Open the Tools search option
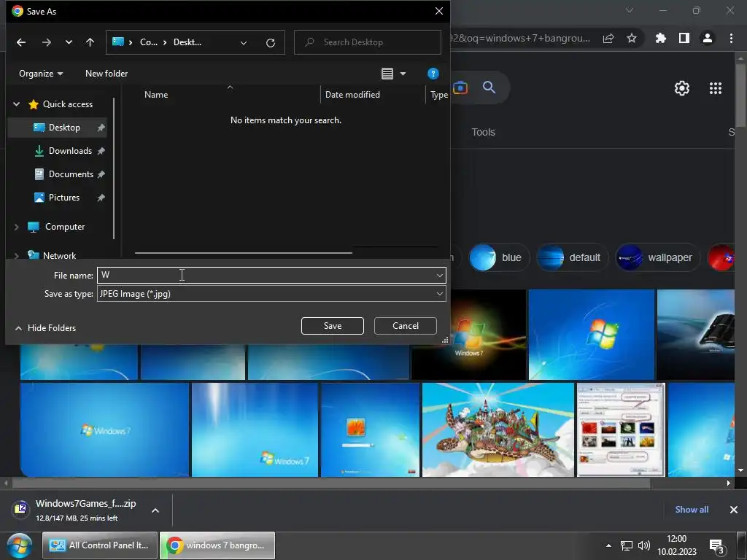This screenshot has height=560, width=747. (483, 132)
